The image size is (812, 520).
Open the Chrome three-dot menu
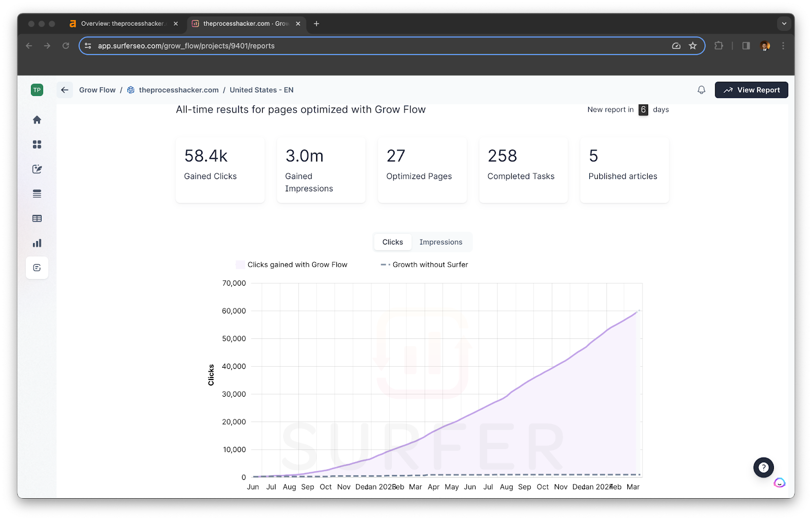(x=783, y=46)
